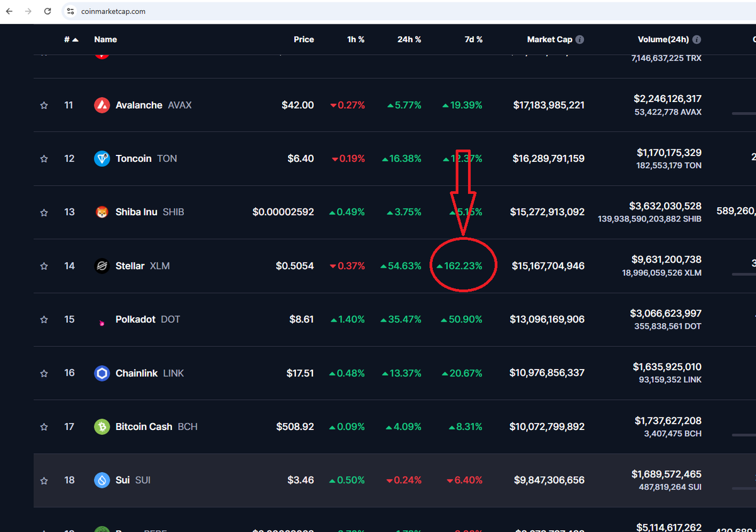Star Shiba Inu for the watchlist

(44, 212)
